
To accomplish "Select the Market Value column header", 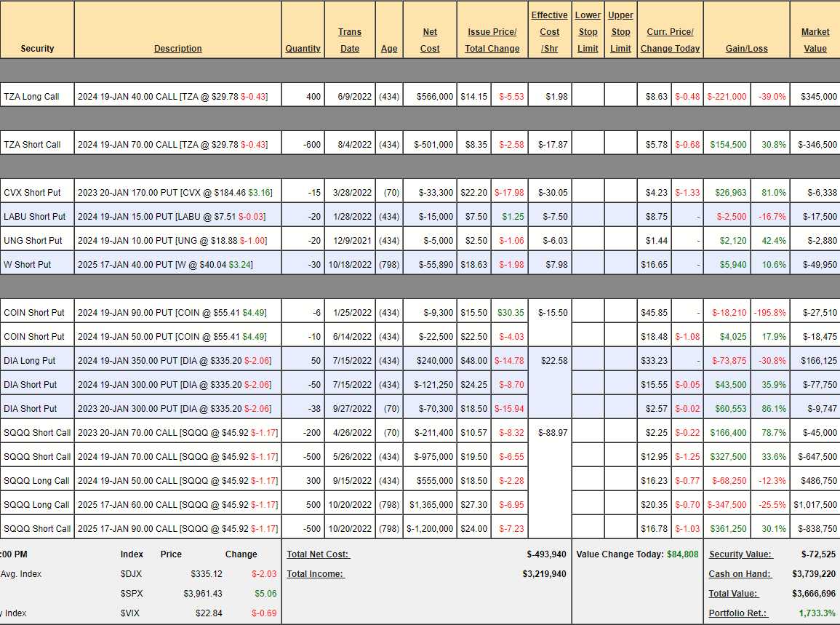I will [x=815, y=40].
